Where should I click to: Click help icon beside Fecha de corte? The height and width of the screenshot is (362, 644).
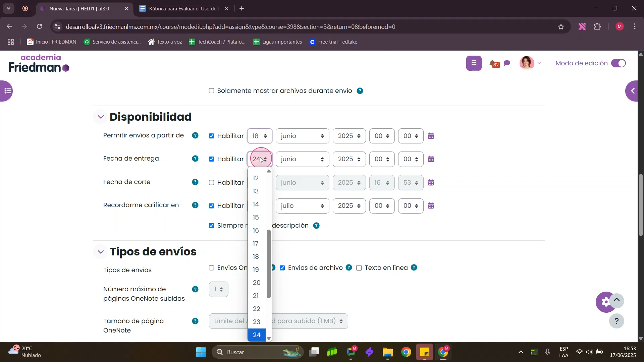tap(195, 182)
